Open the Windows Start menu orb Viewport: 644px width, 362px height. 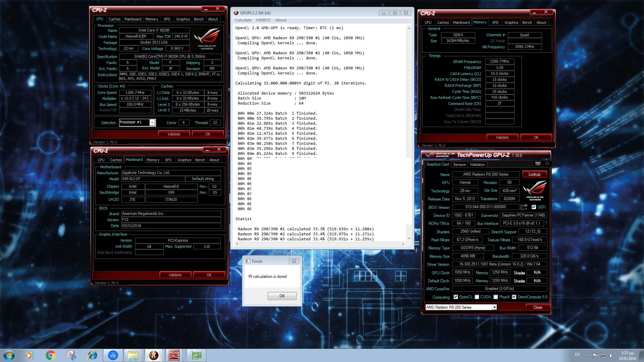pyautogui.click(x=8, y=355)
